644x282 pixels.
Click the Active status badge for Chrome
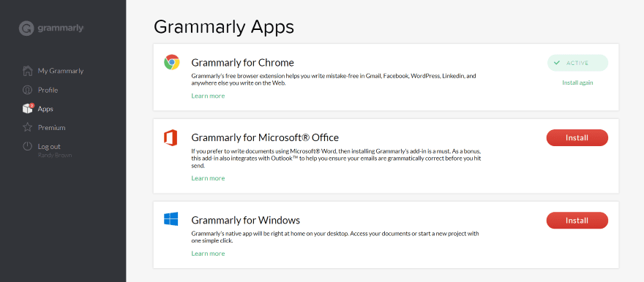click(x=577, y=63)
